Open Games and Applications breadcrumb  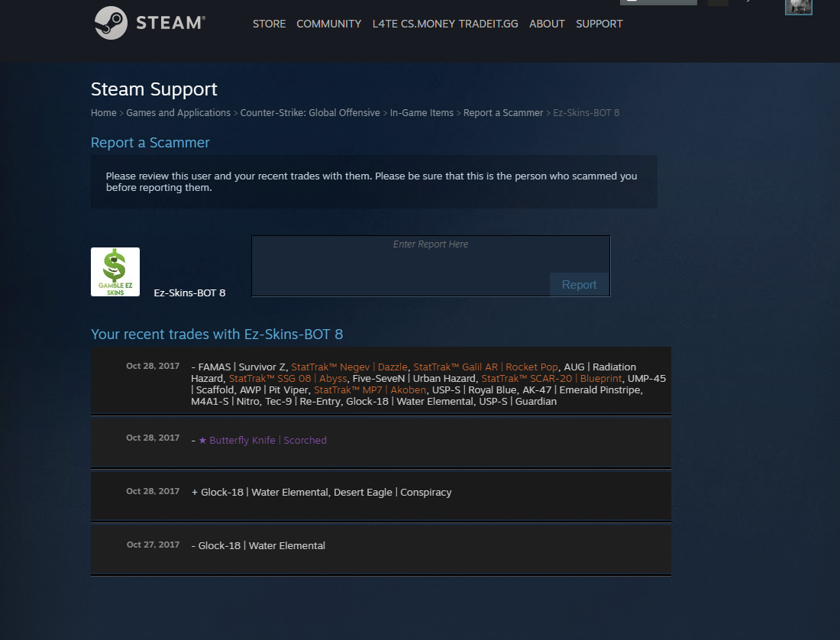click(x=179, y=112)
